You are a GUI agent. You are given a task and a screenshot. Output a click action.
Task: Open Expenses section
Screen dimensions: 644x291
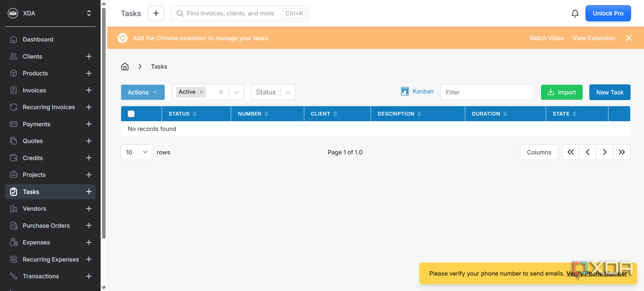tap(36, 242)
